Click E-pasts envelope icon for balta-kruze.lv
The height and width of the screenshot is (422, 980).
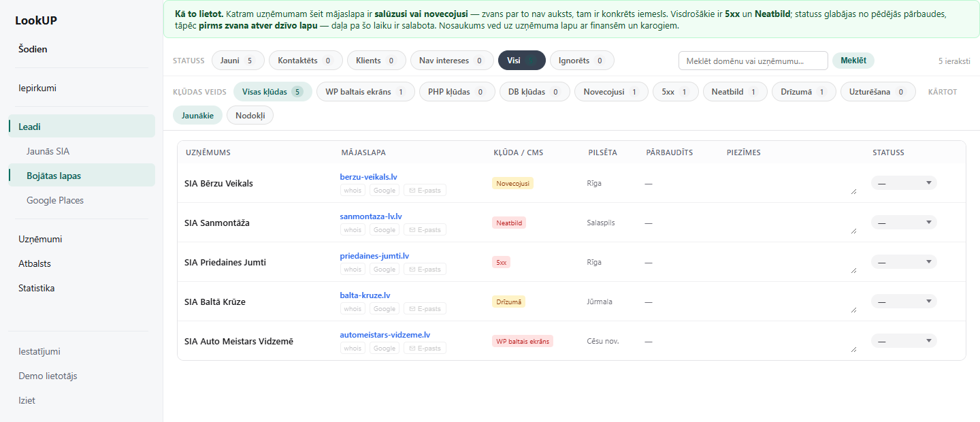(x=412, y=309)
